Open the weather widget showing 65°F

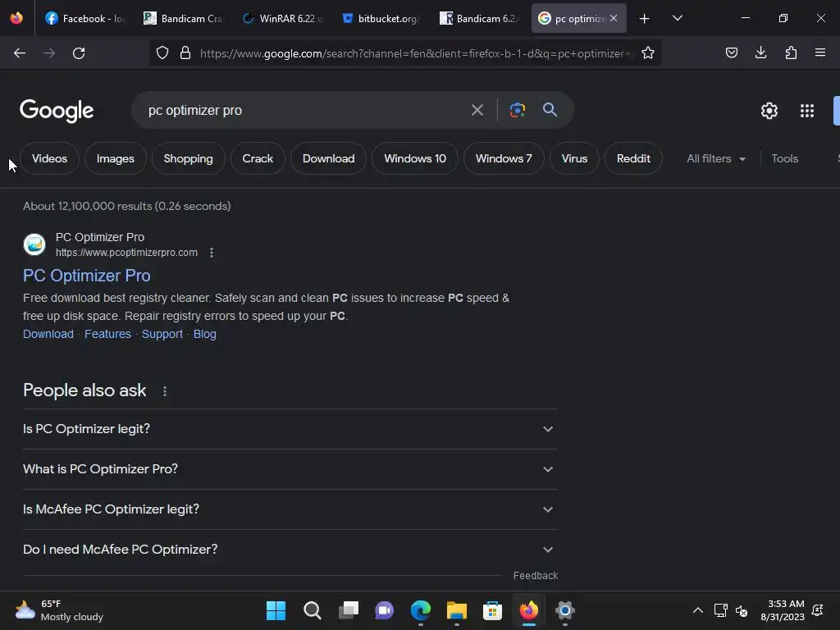click(x=59, y=610)
